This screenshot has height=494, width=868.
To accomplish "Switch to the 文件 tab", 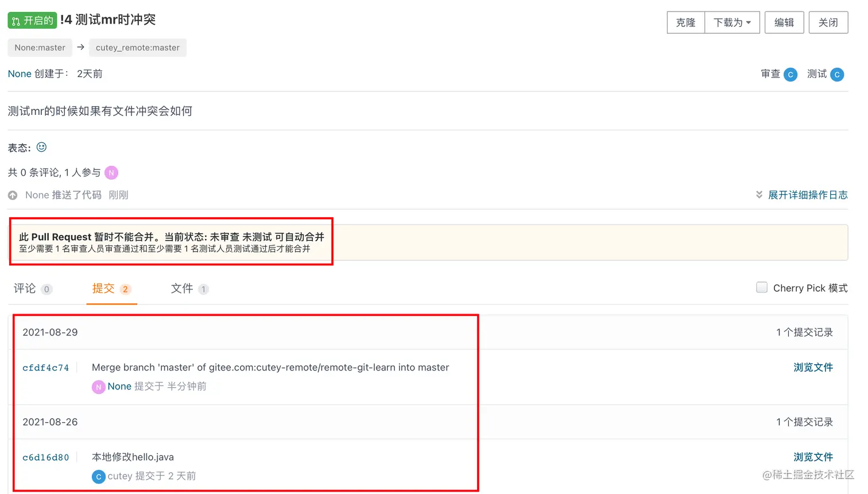I will [189, 288].
